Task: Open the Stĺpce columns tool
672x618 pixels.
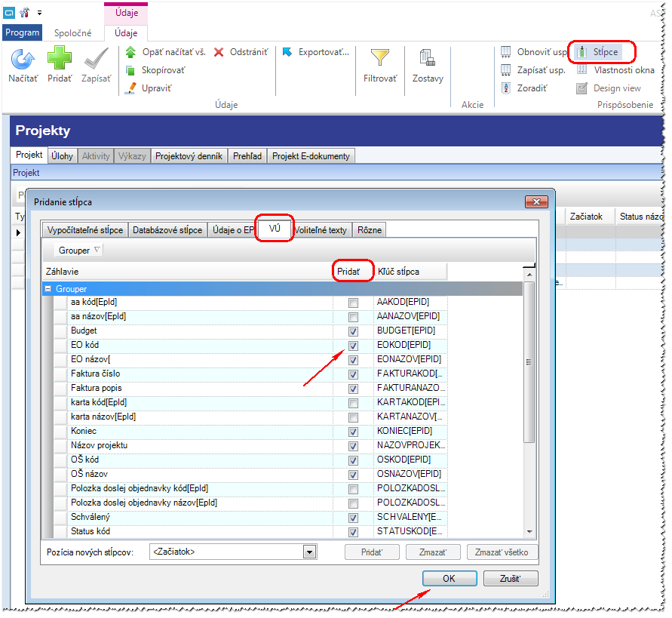Action: [x=599, y=52]
